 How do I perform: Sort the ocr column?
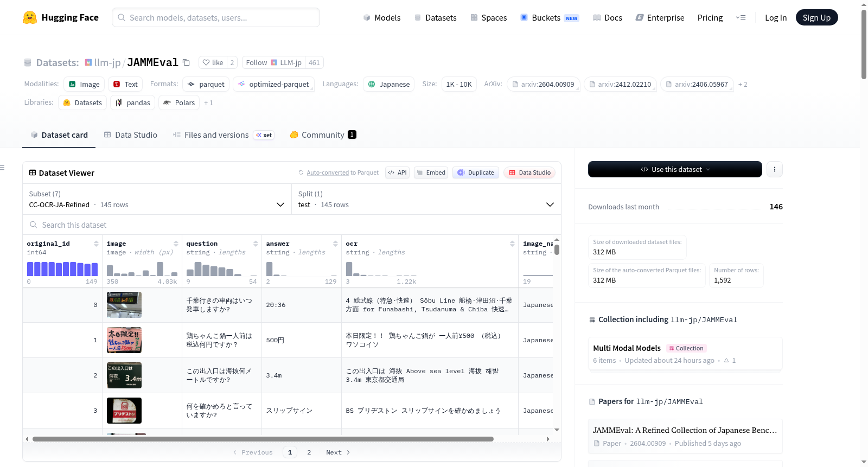tap(512, 244)
